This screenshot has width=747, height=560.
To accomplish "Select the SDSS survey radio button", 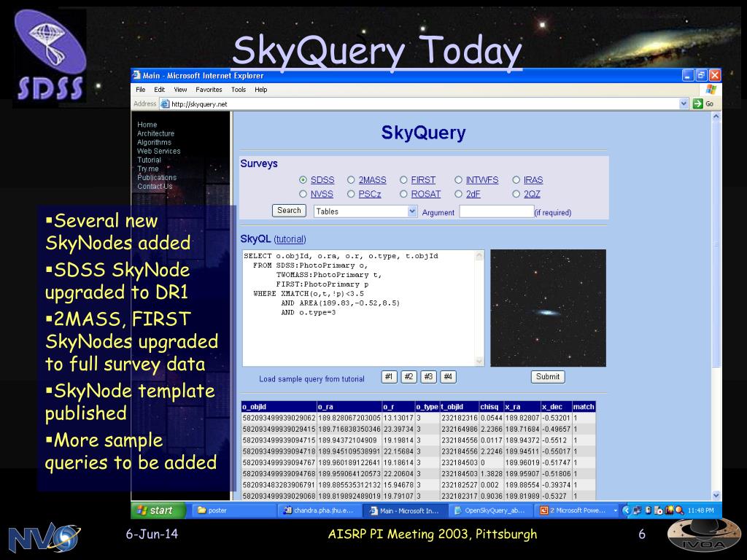I will click(x=303, y=180).
